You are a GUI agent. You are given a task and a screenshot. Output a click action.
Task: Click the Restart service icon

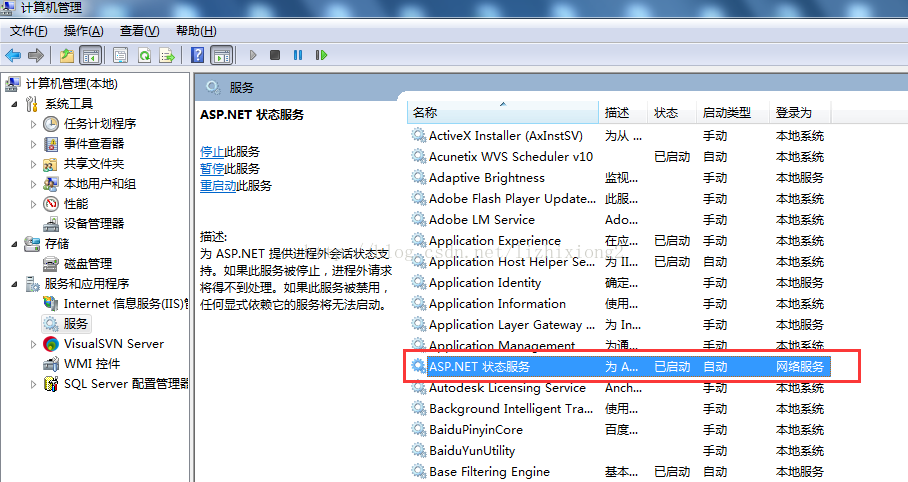(x=321, y=55)
